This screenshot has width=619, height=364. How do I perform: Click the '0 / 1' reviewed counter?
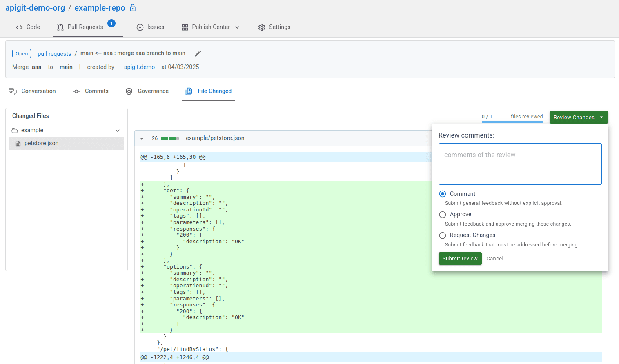click(487, 117)
